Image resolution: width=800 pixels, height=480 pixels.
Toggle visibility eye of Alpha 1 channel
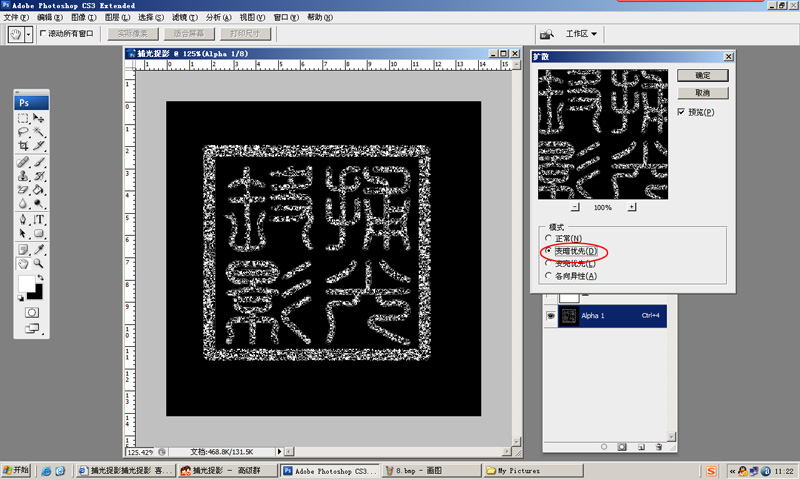tap(551, 315)
